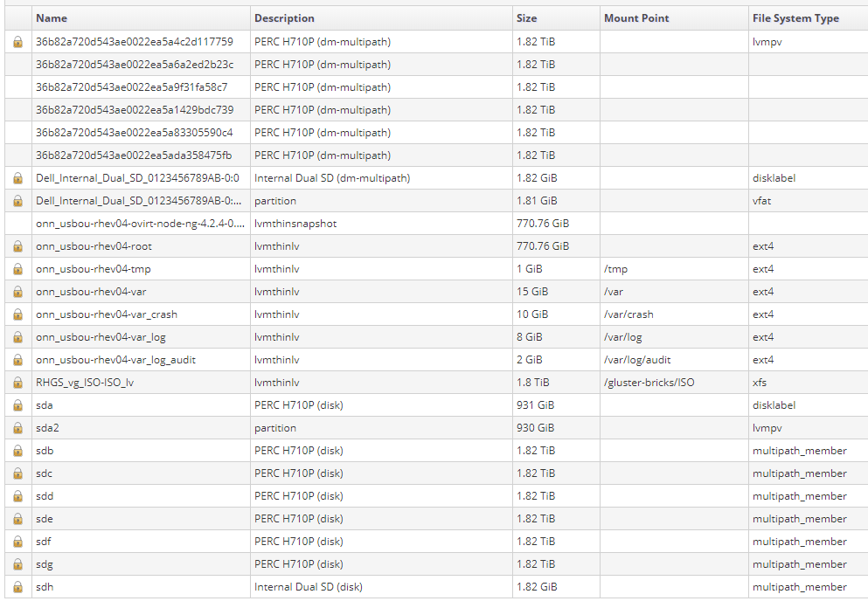The width and height of the screenshot is (868, 608).
Task: Click the Description column header
Action: click(284, 18)
